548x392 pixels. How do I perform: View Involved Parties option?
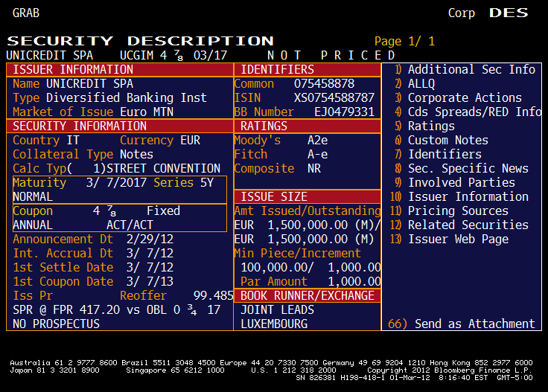click(x=455, y=182)
